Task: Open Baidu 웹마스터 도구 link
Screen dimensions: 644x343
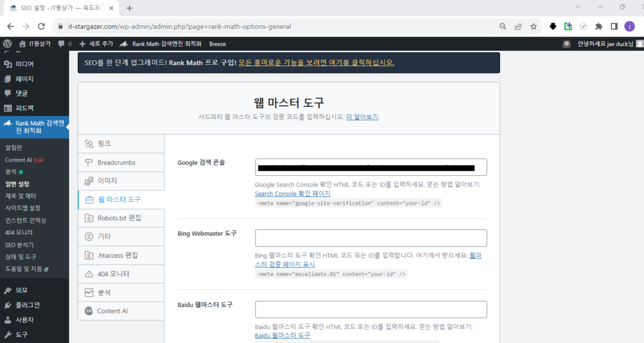Action: coord(282,335)
